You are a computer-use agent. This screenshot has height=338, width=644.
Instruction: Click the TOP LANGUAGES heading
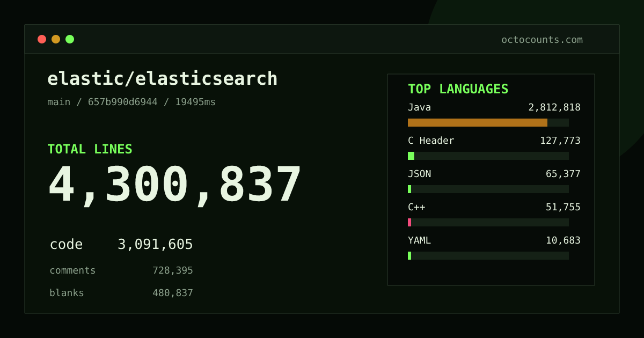(458, 89)
